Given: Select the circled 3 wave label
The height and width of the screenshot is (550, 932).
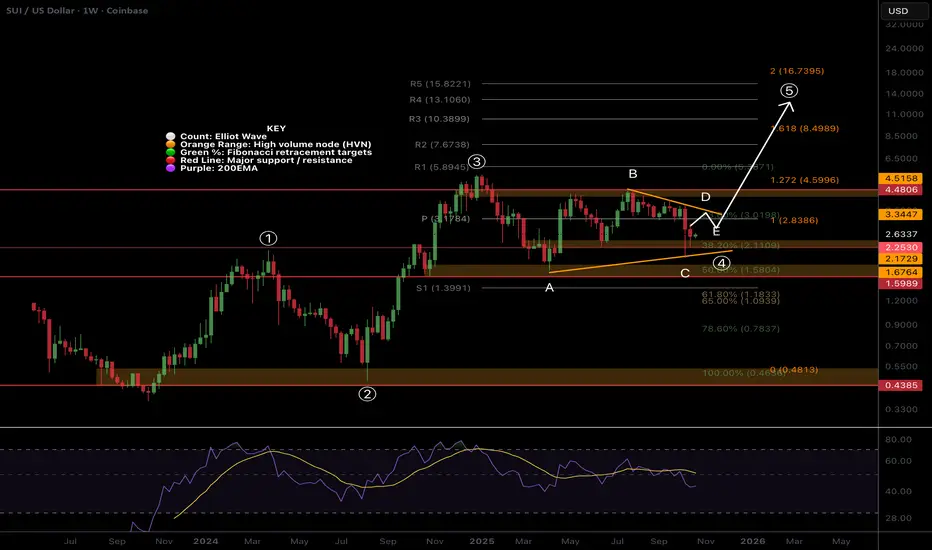Looking at the screenshot, I should click(476, 162).
